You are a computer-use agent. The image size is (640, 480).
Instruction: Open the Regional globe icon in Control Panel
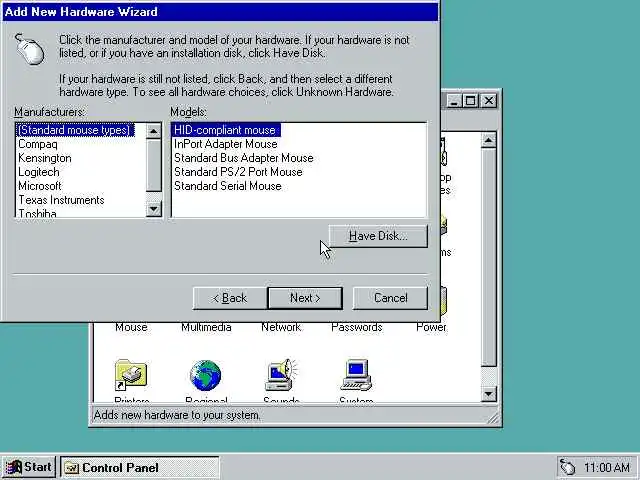click(205, 375)
